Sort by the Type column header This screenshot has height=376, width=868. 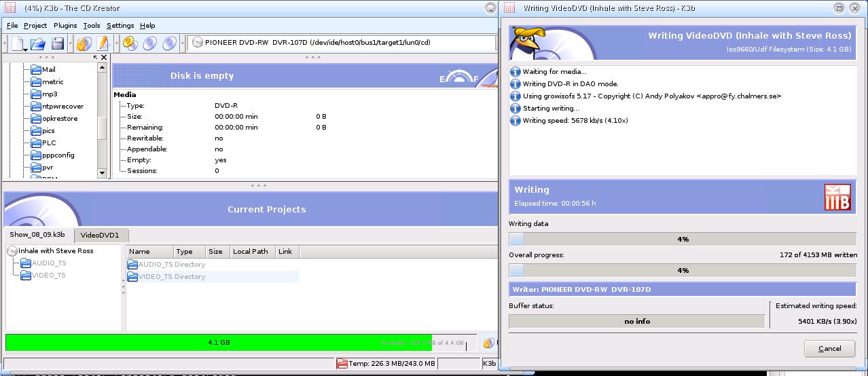(x=189, y=252)
